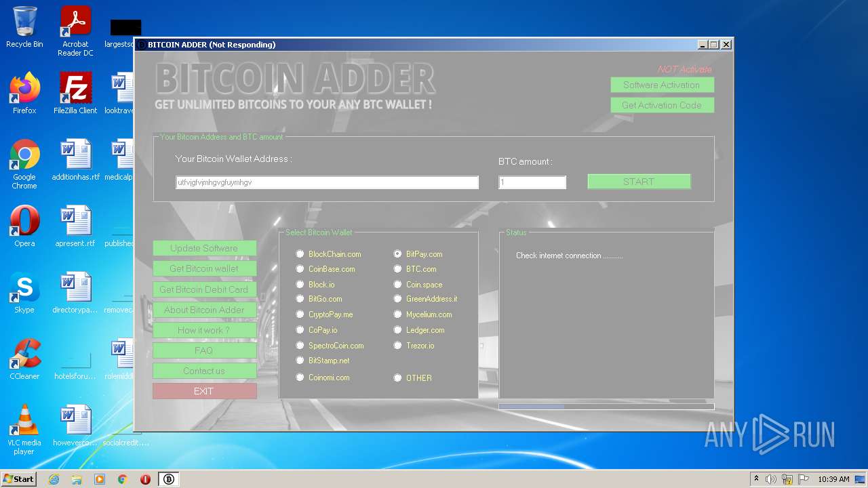
Task: Select CoinBase.com wallet option
Action: coord(326,269)
